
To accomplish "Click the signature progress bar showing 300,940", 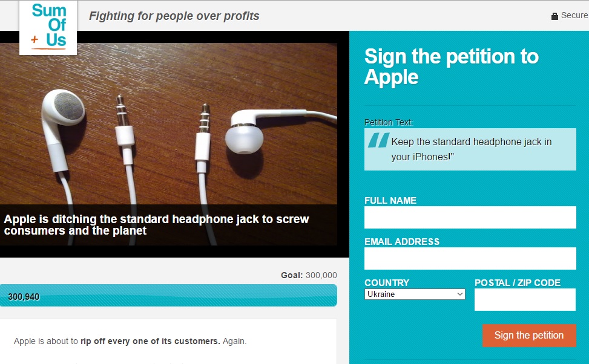I will 168,296.
